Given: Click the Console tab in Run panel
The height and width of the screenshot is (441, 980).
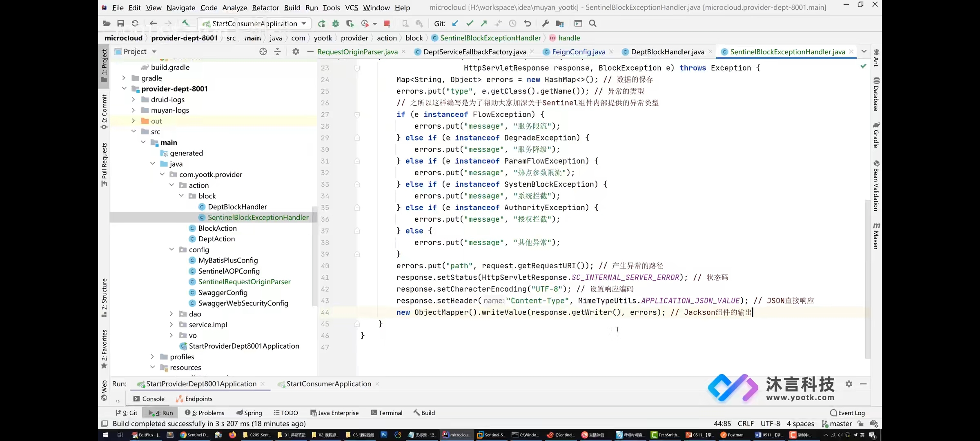Looking at the screenshot, I should [153, 399].
